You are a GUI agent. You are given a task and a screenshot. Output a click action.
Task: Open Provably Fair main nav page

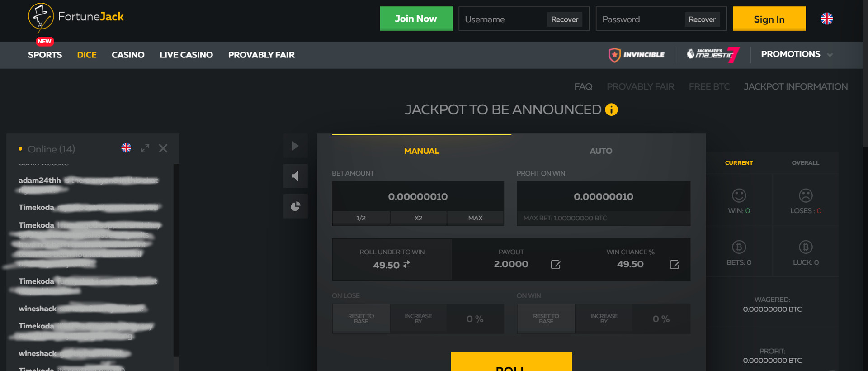[261, 55]
